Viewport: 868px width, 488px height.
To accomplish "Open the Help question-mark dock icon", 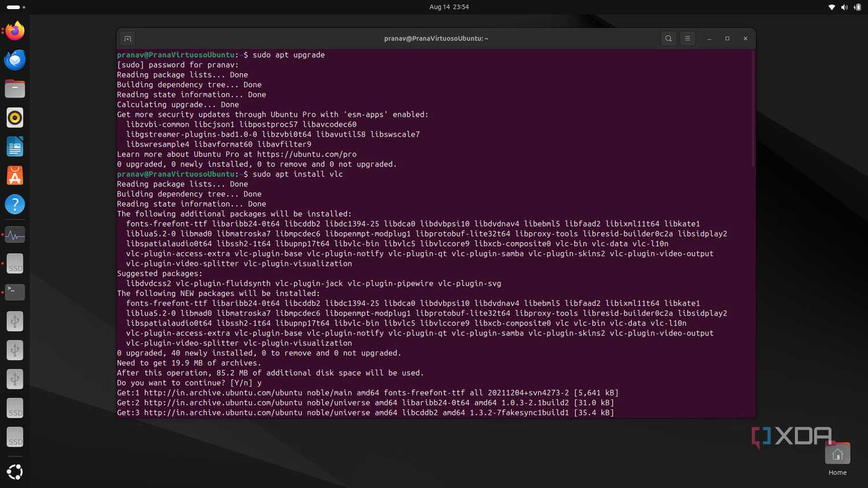I will 15,204.
